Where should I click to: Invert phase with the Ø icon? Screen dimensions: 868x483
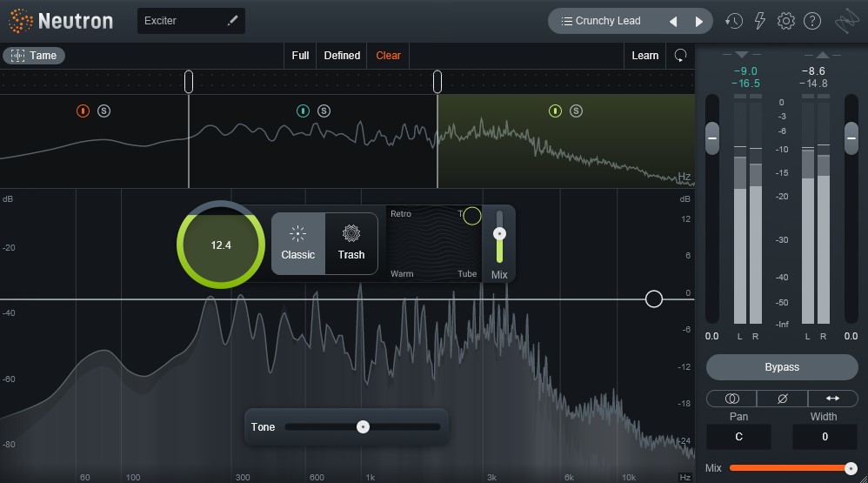click(x=782, y=399)
